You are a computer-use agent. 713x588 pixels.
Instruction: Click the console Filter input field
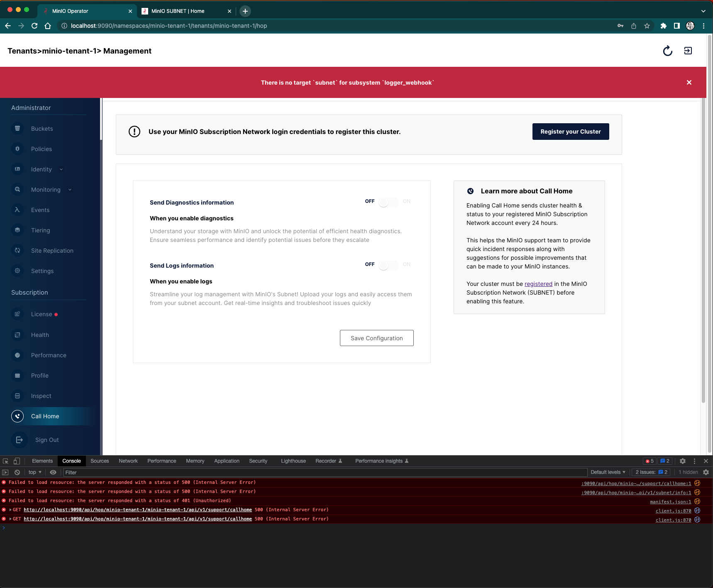(325, 472)
